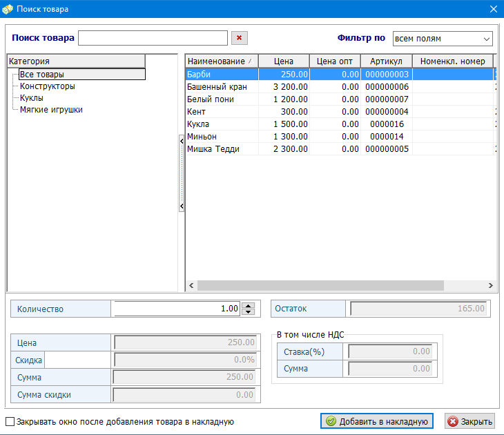Click 'Добавить в накладную' button

pyautogui.click(x=377, y=421)
